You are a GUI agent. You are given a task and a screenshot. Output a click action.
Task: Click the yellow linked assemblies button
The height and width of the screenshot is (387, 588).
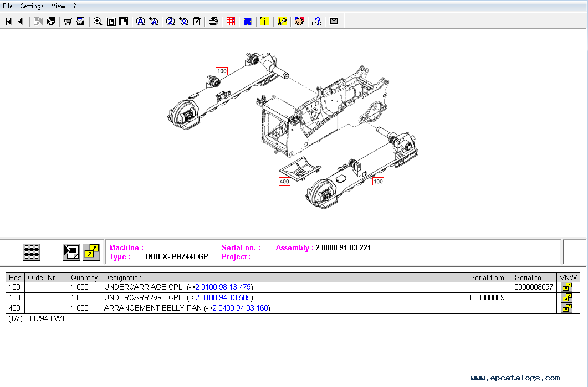coord(91,252)
